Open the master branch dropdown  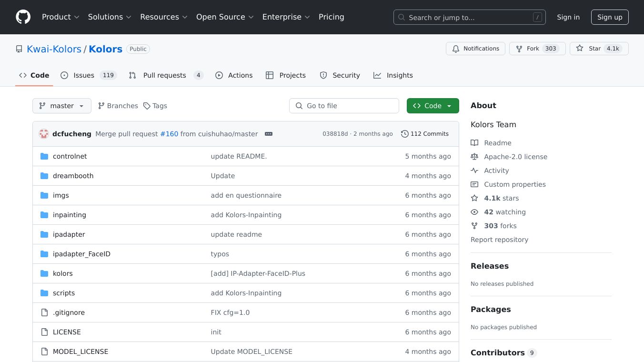[62, 106]
